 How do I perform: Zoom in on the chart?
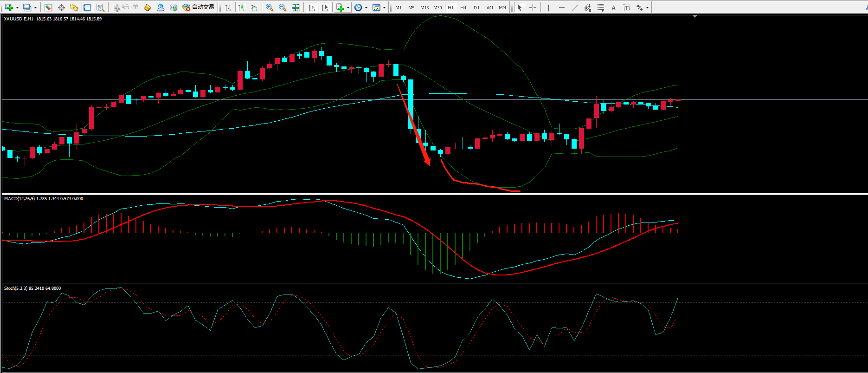270,7
